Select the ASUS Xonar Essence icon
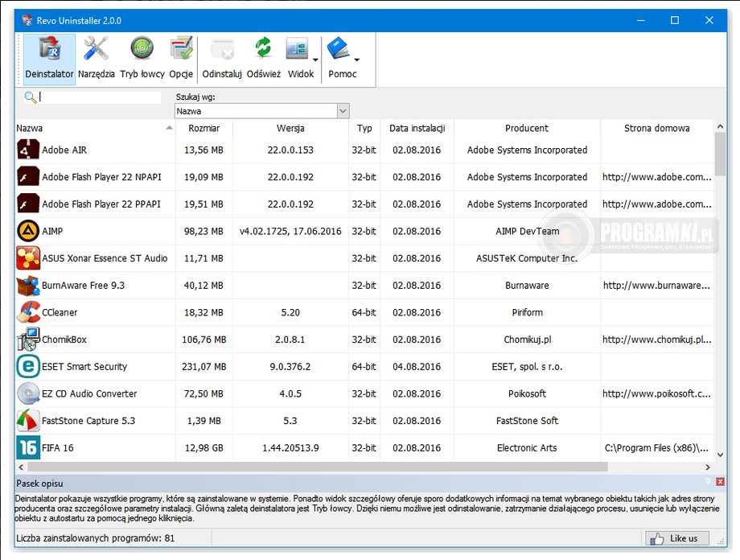The width and height of the screenshot is (740, 560). (28, 258)
